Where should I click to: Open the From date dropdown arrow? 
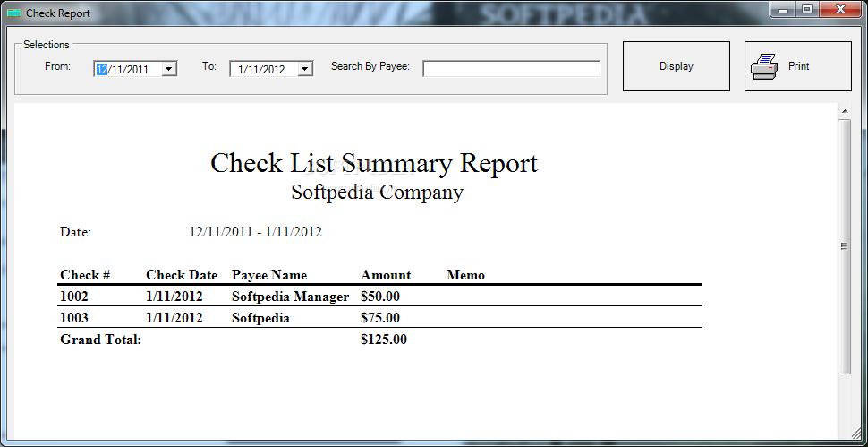[x=169, y=69]
